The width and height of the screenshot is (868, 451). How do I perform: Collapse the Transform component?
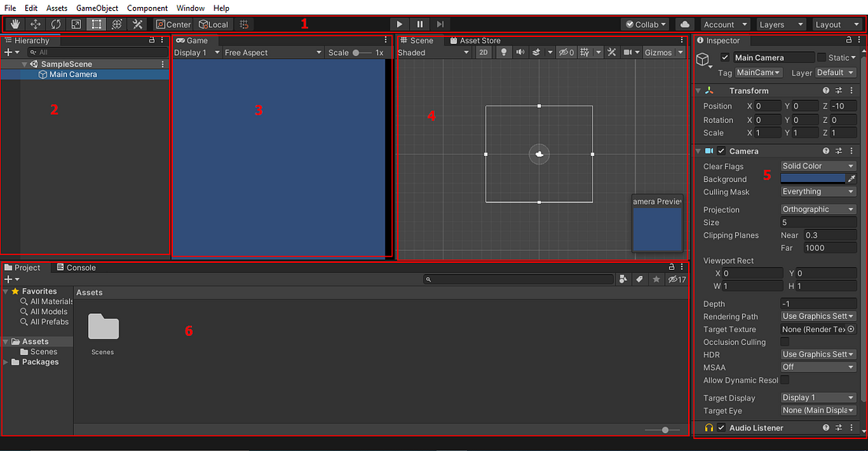tap(698, 91)
